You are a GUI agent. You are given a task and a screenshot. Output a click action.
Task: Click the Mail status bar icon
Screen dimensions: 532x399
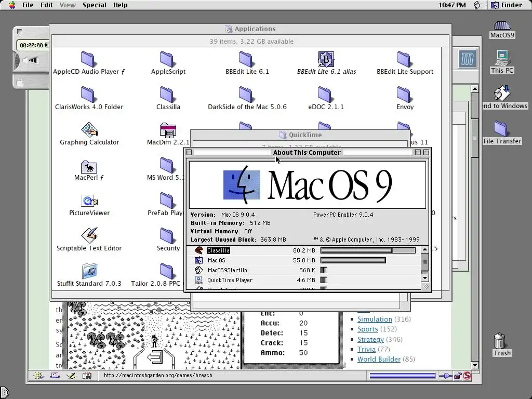point(55,376)
